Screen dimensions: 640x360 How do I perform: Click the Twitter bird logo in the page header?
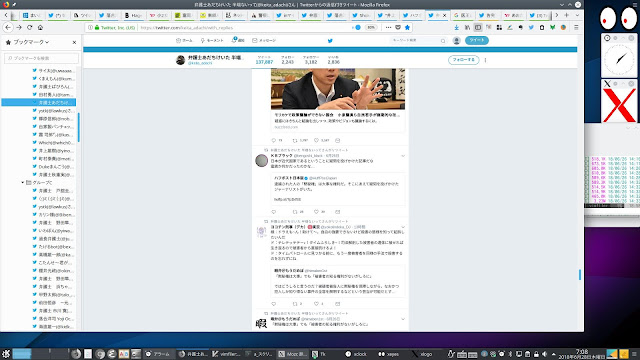point(330,40)
